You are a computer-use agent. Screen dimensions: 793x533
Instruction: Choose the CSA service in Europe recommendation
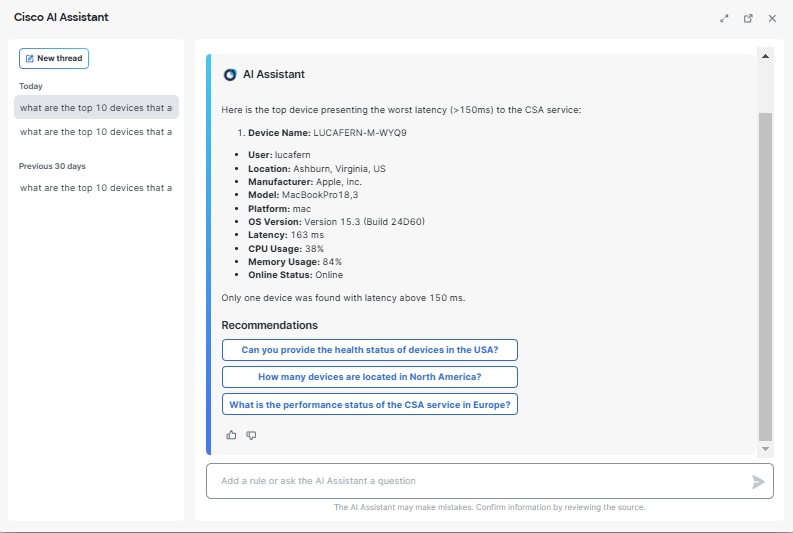[x=370, y=405]
